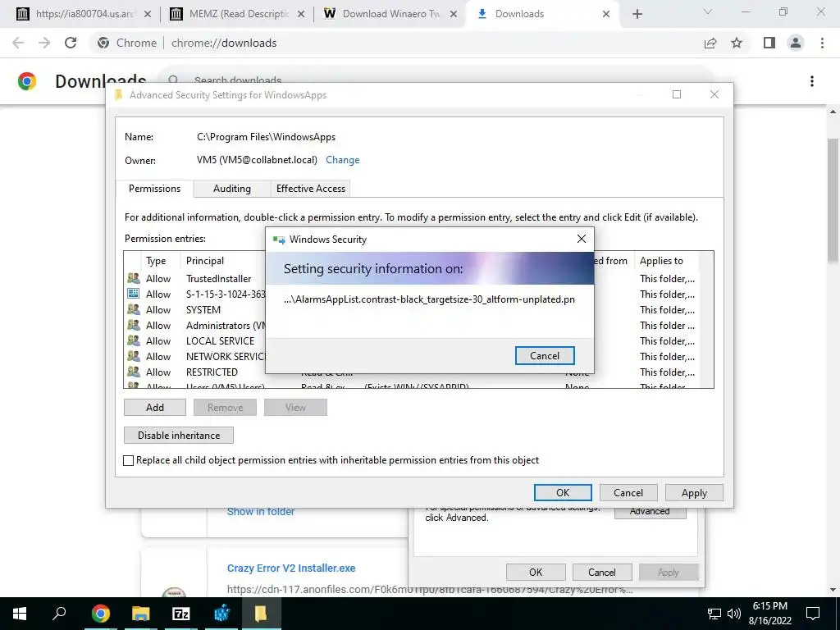840x630 pixels.
Task: Click the Type column header
Action: [156, 261]
